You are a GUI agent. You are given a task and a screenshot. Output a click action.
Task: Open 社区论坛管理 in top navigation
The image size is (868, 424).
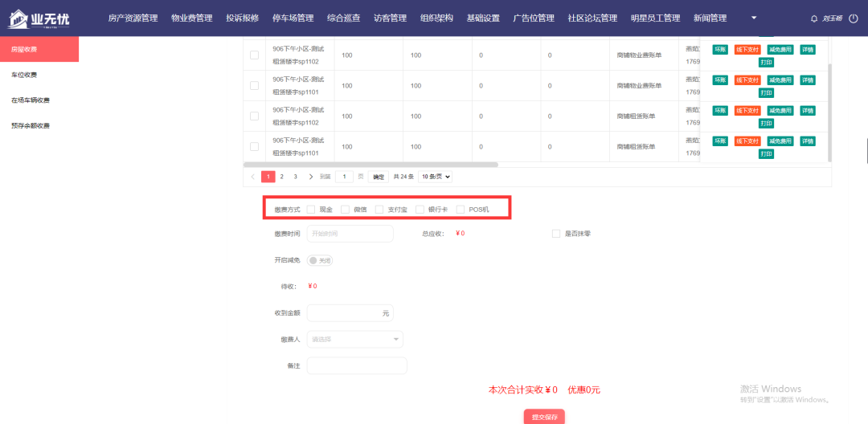click(592, 18)
